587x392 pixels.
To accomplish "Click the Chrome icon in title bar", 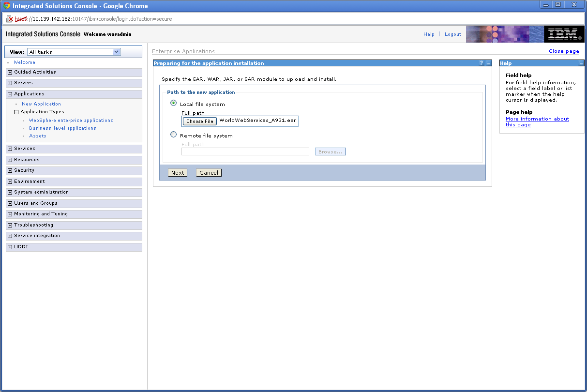I will pyautogui.click(x=7, y=6).
